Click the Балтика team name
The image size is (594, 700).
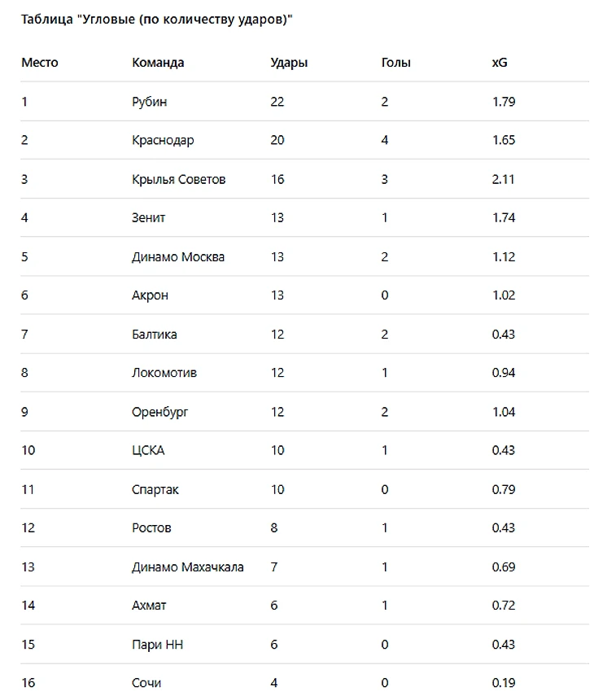tap(155, 334)
